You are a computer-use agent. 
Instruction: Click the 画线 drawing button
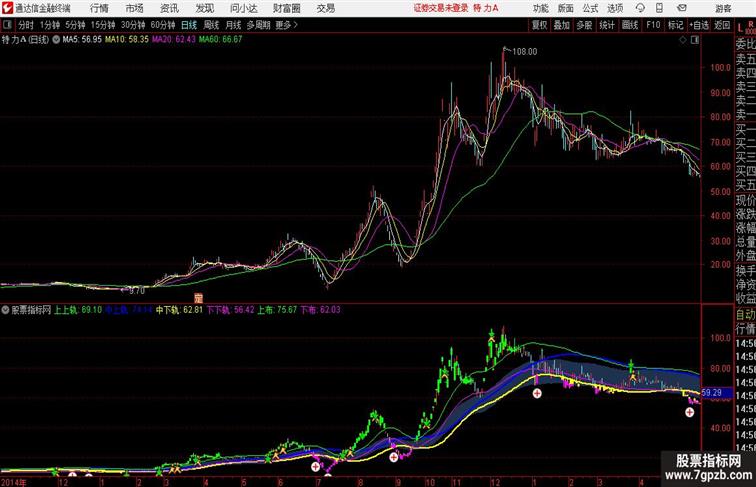pos(630,25)
